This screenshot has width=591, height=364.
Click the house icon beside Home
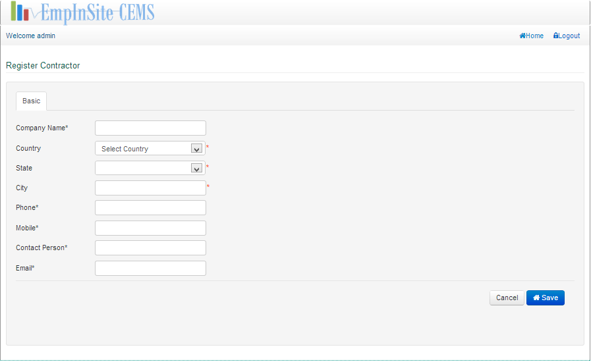click(x=522, y=36)
